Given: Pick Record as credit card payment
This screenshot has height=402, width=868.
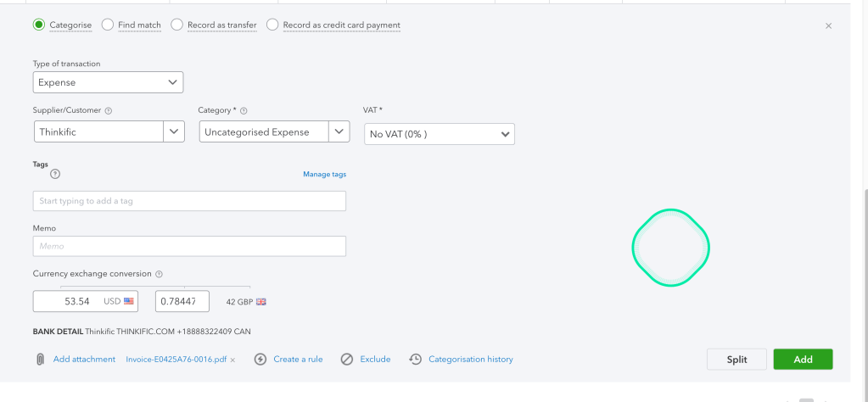Looking at the screenshot, I should click(272, 25).
